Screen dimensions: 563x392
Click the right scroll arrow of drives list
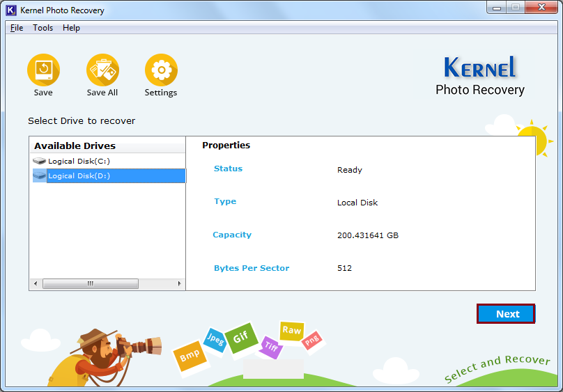point(180,283)
